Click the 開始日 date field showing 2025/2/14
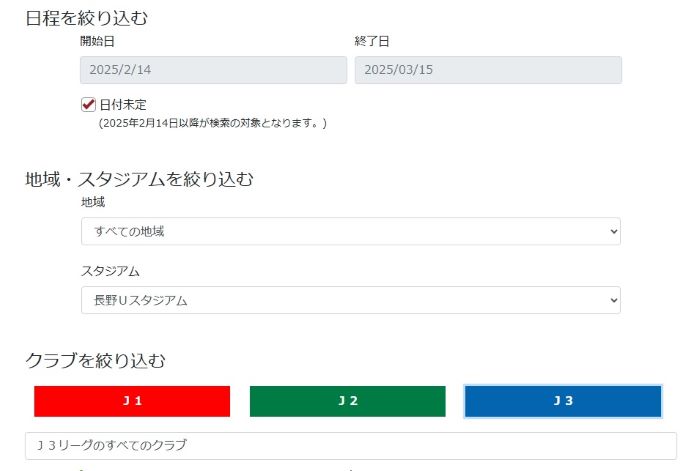 [x=213, y=70]
